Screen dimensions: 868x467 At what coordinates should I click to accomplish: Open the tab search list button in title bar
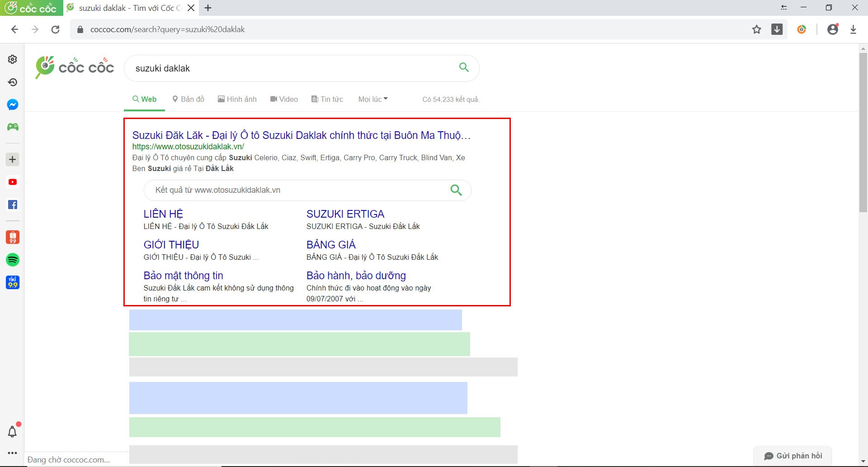[784, 8]
